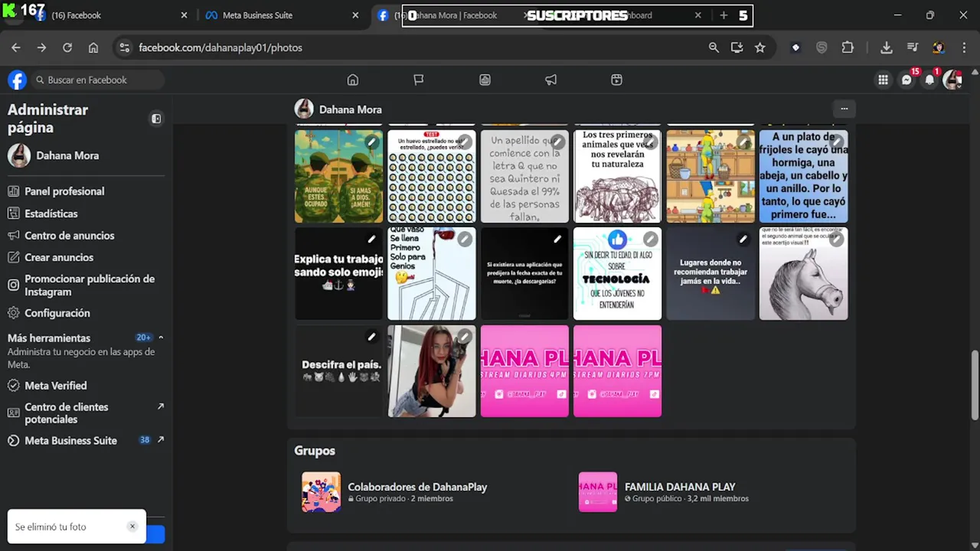The image size is (980, 551).
Task: Open account profile picture menu
Action: point(952,80)
